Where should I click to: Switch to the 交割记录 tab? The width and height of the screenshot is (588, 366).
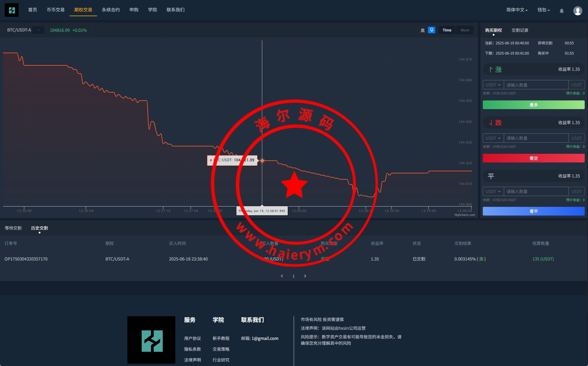click(520, 30)
